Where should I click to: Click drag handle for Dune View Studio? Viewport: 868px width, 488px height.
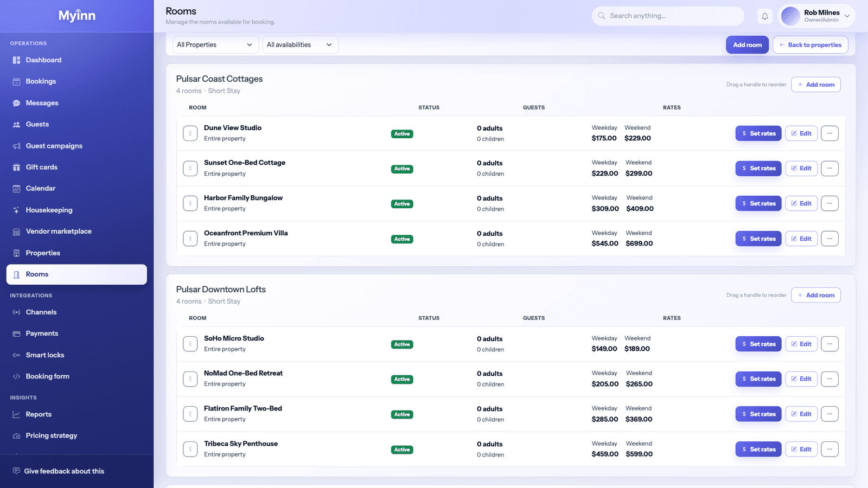coord(190,133)
